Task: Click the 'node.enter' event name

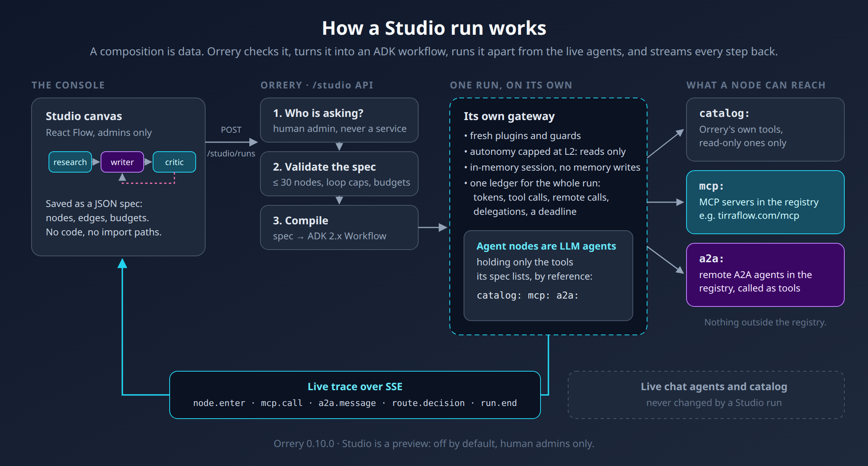Action: (x=219, y=403)
